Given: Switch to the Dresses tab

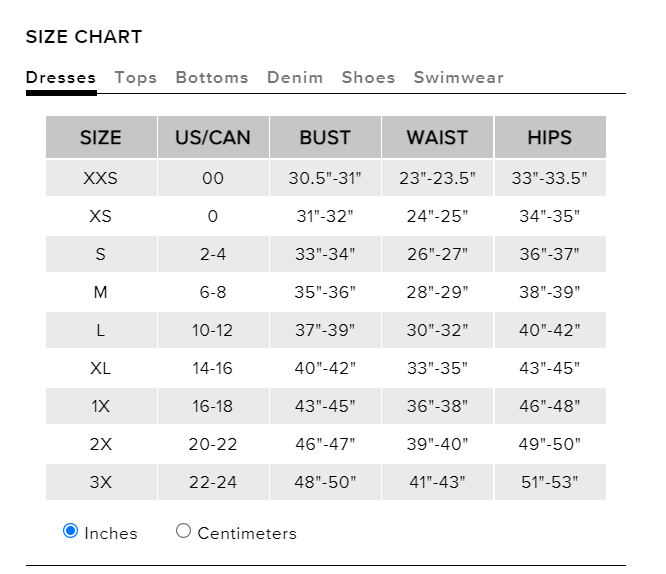Looking at the screenshot, I should (x=61, y=78).
